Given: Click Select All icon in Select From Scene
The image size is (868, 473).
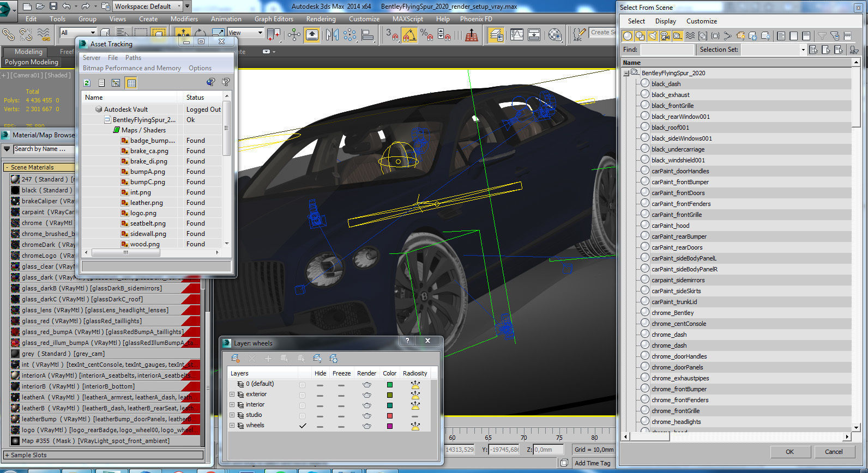Looking at the screenshot, I should coord(814,50).
